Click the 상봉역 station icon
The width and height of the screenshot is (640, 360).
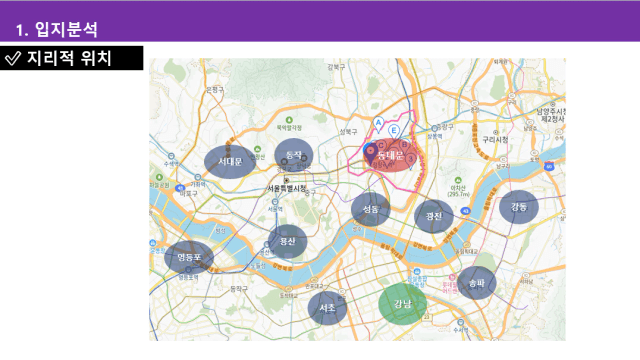(434, 129)
